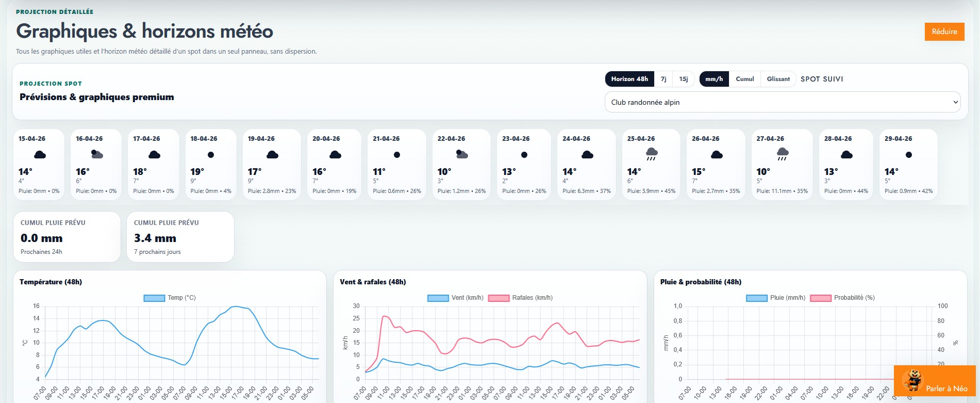
Task: Select the 7j horizon tab
Action: 663,79
